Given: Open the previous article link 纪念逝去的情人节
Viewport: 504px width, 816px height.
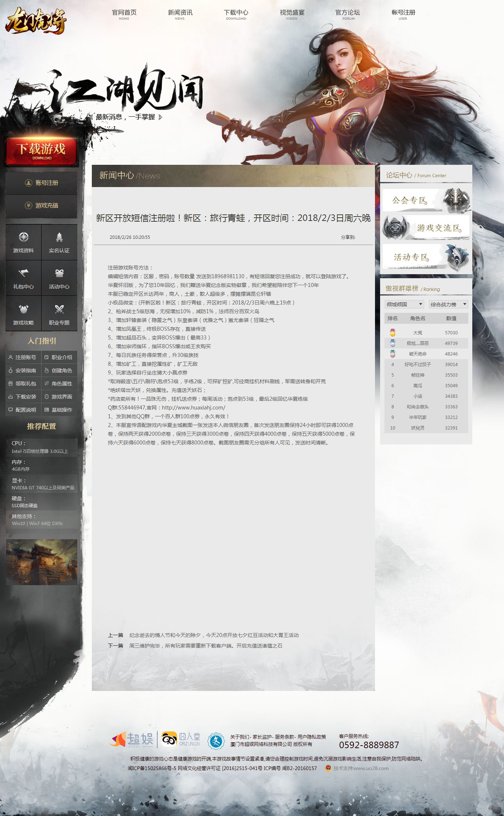Looking at the screenshot, I should point(214,635).
